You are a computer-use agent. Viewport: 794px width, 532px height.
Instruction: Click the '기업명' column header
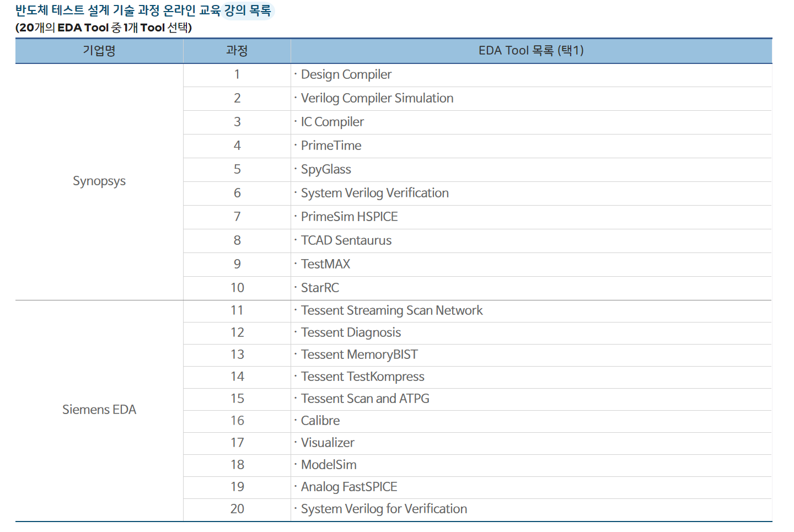(99, 51)
